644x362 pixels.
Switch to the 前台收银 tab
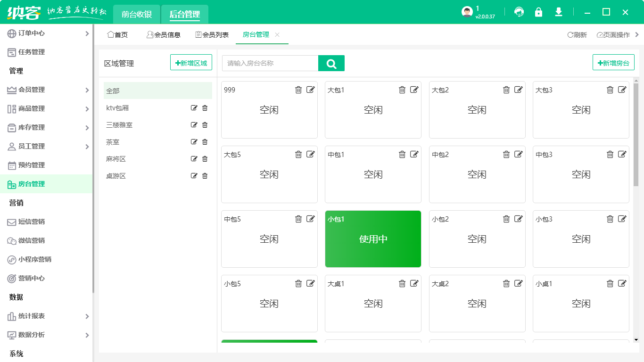pyautogui.click(x=136, y=14)
